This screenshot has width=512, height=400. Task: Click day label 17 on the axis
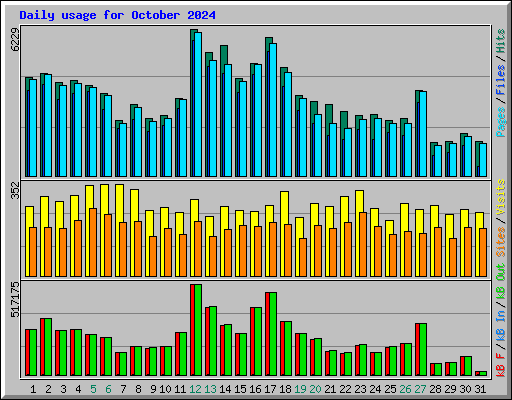tap(270, 389)
